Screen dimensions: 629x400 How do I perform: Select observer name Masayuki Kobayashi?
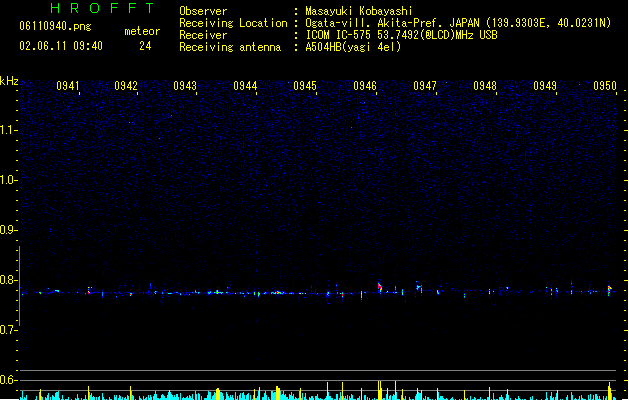click(359, 11)
